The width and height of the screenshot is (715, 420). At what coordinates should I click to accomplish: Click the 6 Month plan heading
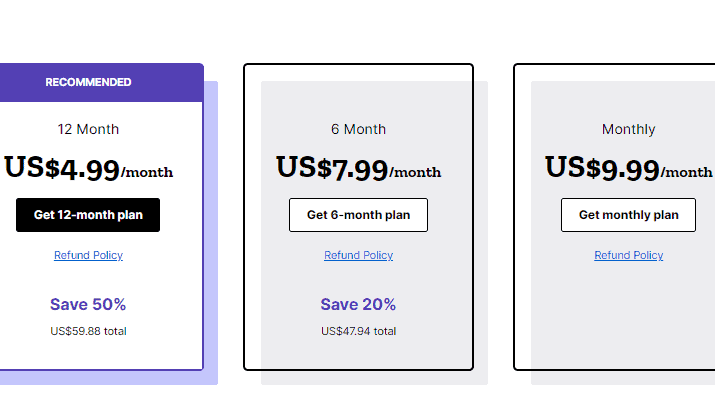(x=358, y=129)
